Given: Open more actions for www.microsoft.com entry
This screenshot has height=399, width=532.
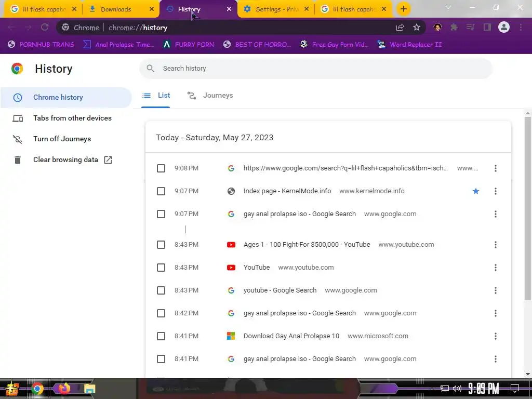Looking at the screenshot, I should pyautogui.click(x=495, y=336).
